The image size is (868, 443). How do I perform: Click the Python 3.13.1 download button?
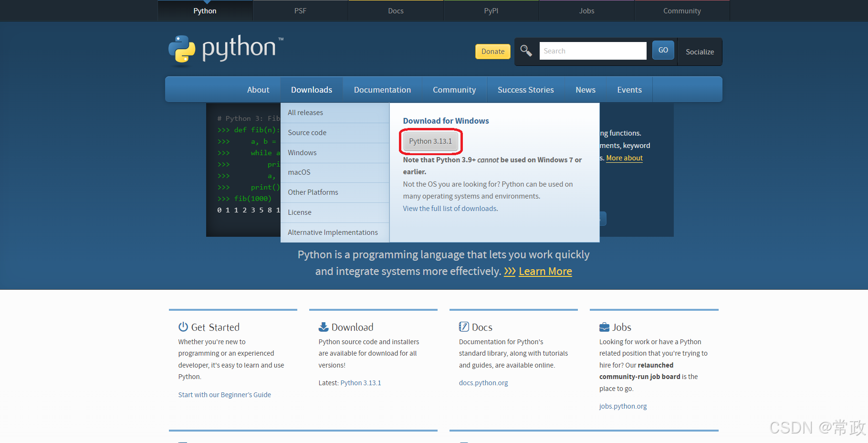pyautogui.click(x=430, y=141)
